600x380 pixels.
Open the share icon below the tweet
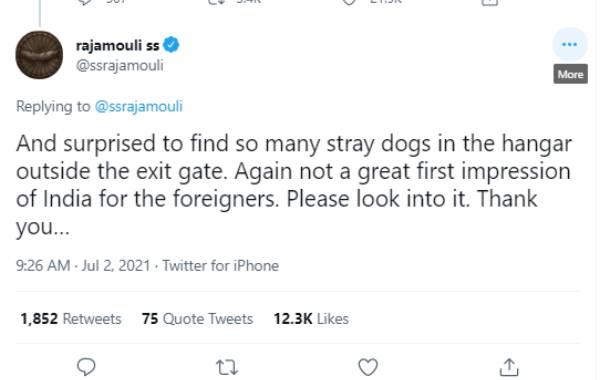coord(509,367)
